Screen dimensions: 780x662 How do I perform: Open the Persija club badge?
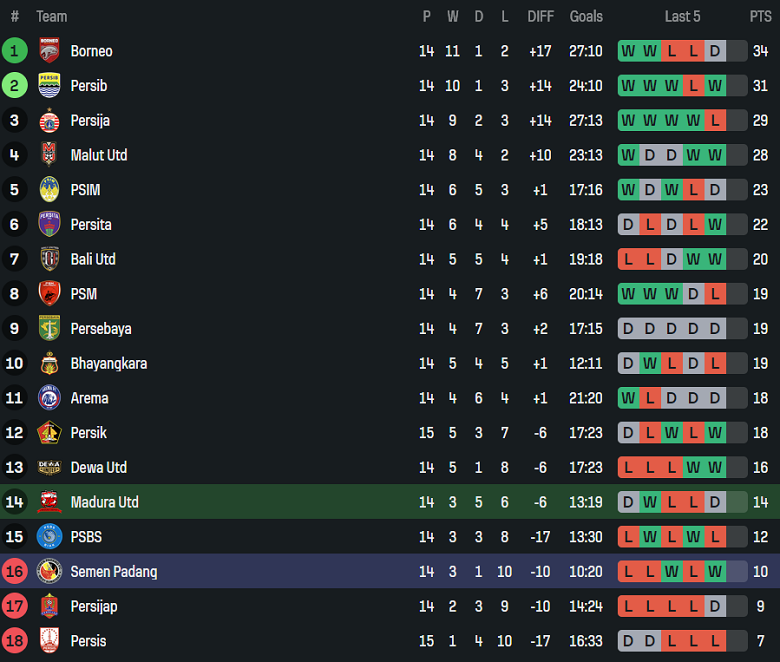[x=49, y=121]
